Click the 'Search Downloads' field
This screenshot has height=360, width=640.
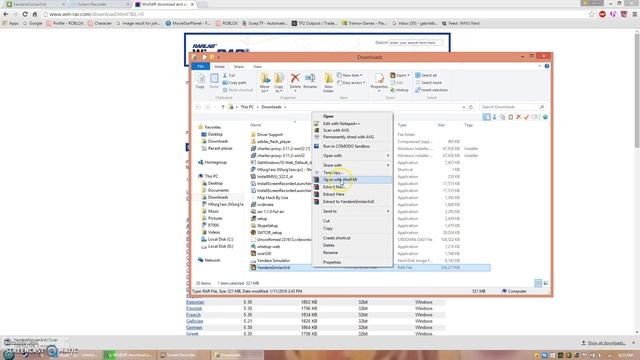pyautogui.click(x=513, y=107)
